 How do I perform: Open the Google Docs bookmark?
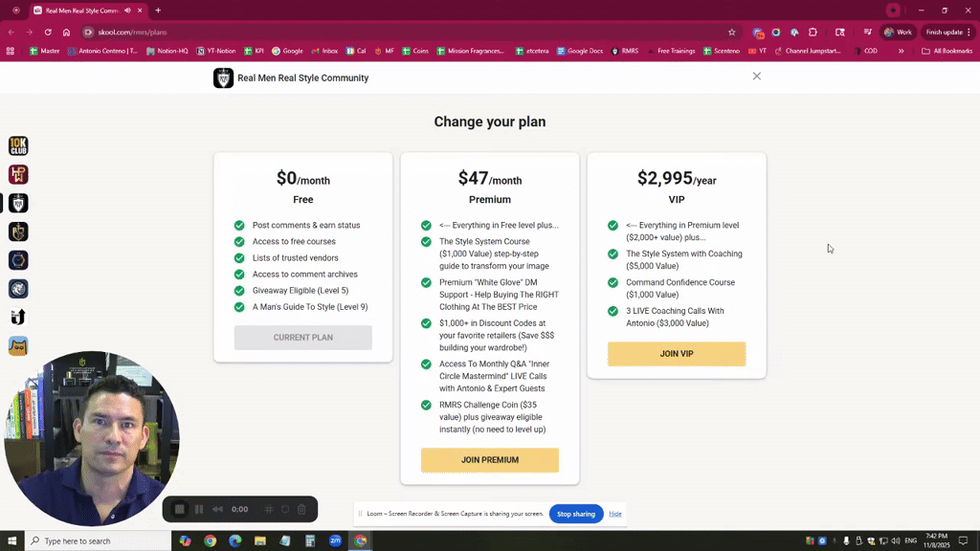pyautogui.click(x=579, y=52)
